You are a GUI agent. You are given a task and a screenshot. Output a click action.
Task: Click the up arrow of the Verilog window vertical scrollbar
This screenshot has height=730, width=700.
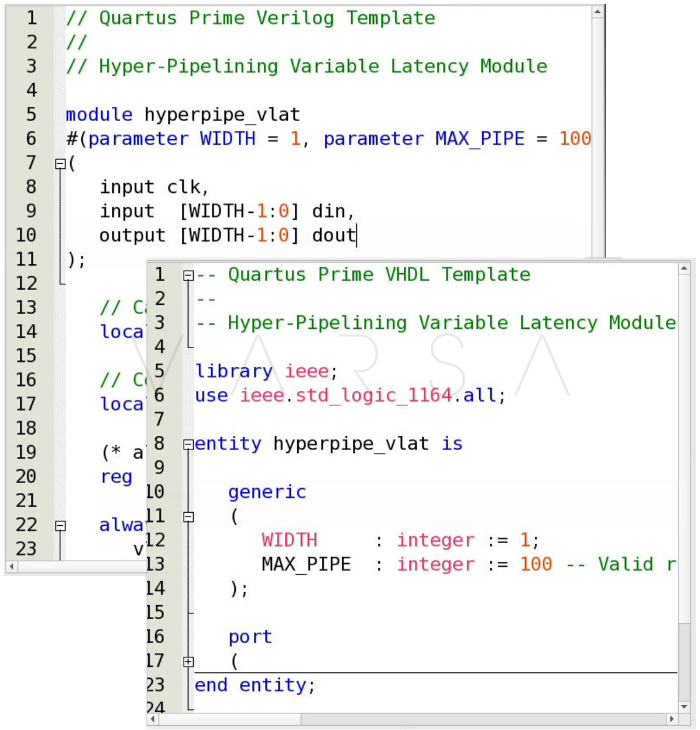[598, 12]
